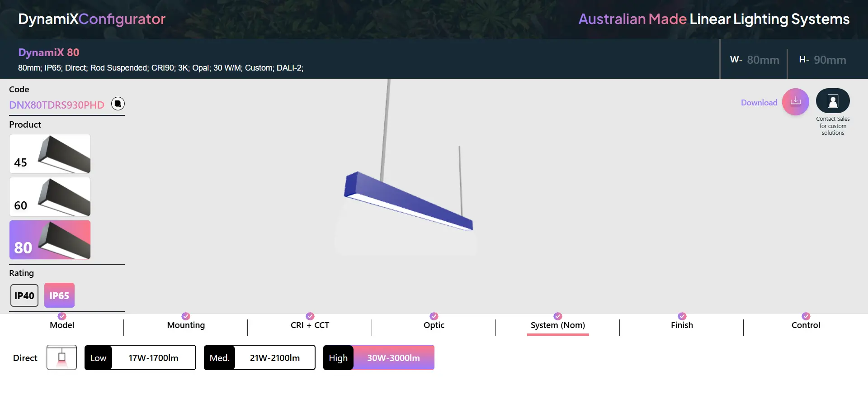Switch to the Optic tab
This screenshot has height=414, width=868.
tap(434, 325)
